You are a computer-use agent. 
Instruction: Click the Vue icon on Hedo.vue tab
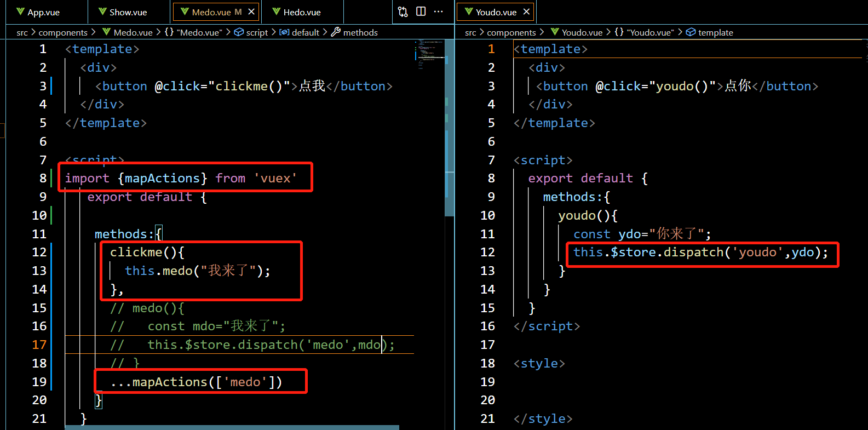click(x=276, y=12)
